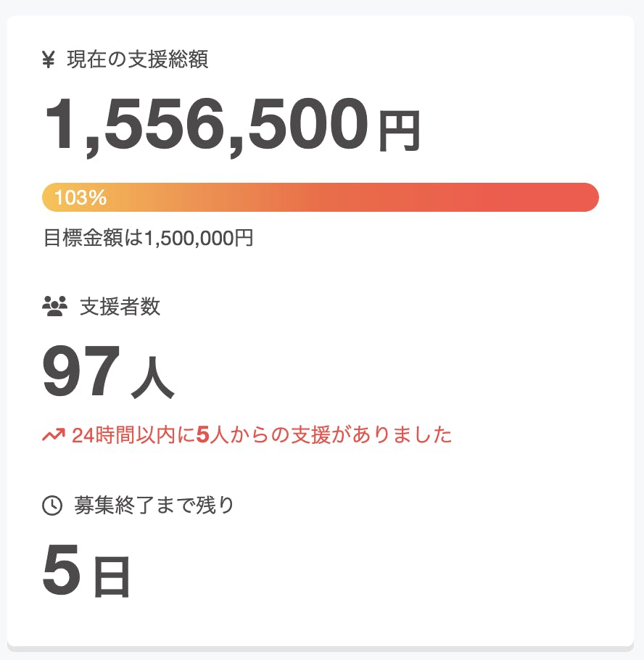Click the 1,500,000円 goal figure
The height and width of the screenshot is (660, 644).
[199, 238]
